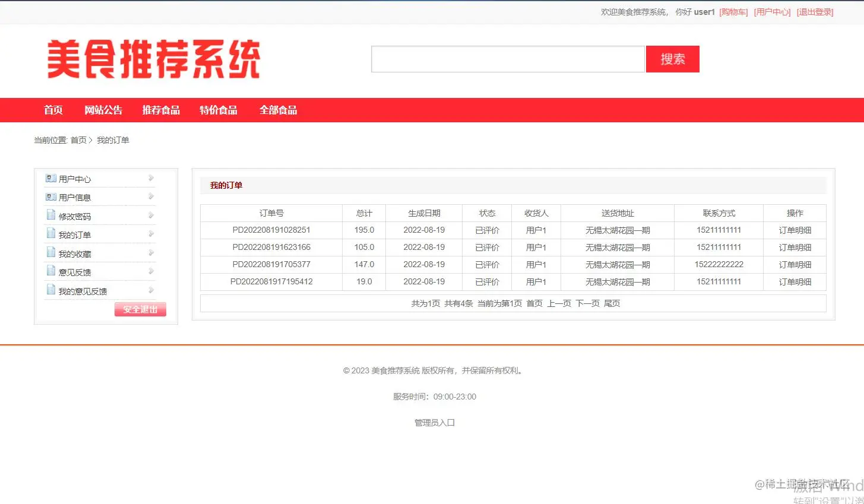The image size is (864, 504).
Task: Go to 上一页 in pagination
Action: coord(559,303)
